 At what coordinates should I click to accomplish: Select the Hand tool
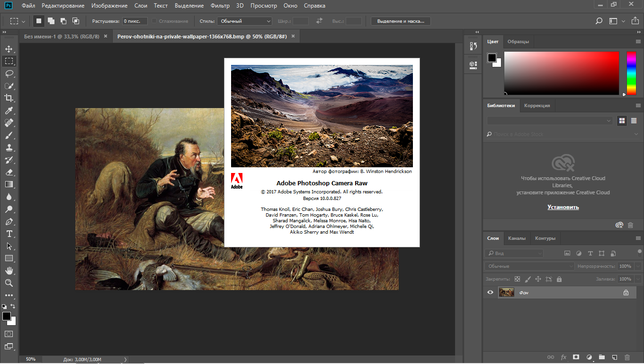pyautogui.click(x=9, y=271)
